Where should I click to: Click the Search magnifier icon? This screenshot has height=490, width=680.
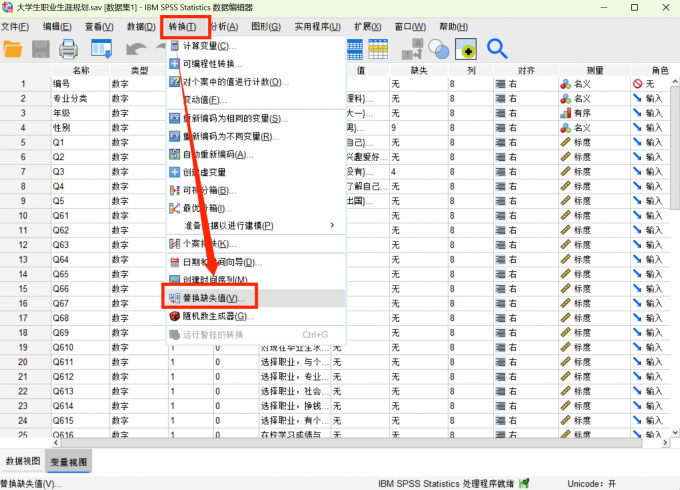coord(497,49)
